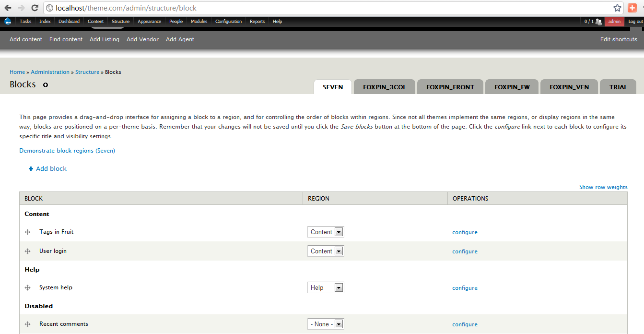Image resolution: width=644 pixels, height=334 pixels.
Task: Bookmark page with the star icon
Action: click(x=617, y=8)
